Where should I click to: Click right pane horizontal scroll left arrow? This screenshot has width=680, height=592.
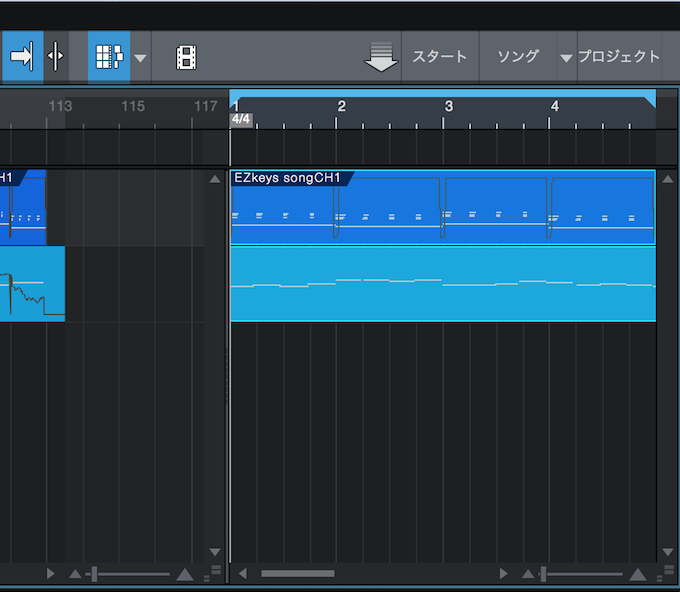point(243,573)
